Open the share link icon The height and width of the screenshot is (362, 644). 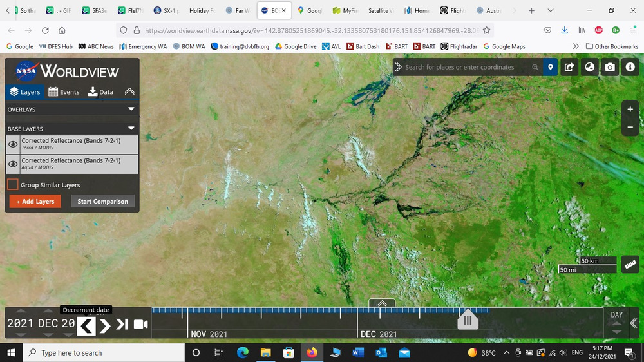[569, 67]
